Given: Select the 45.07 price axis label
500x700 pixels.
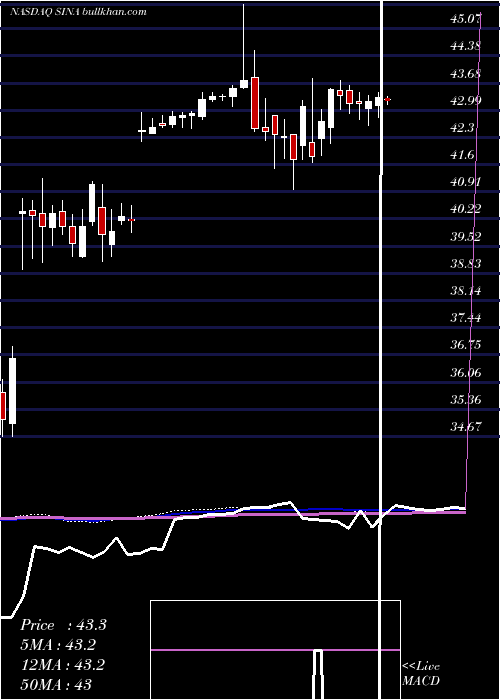Looking at the screenshot, I should pos(466,19).
